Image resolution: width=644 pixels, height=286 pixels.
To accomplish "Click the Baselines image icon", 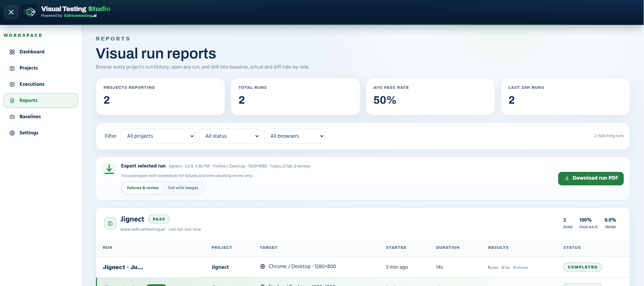I will tap(12, 117).
